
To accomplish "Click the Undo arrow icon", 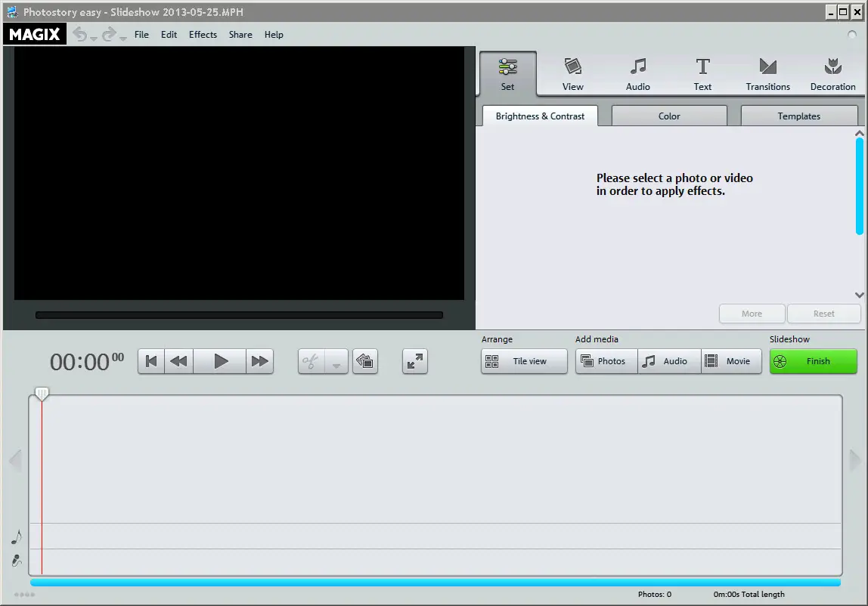I will coord(79,34).
